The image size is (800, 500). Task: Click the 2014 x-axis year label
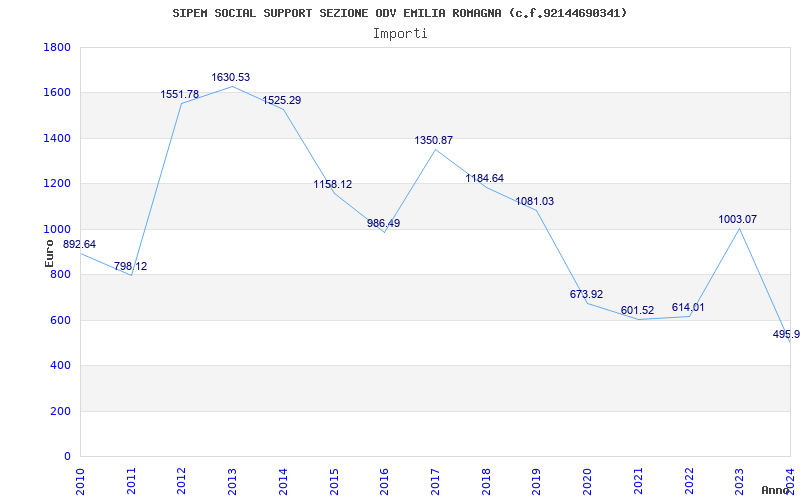(x=283, y=482)
